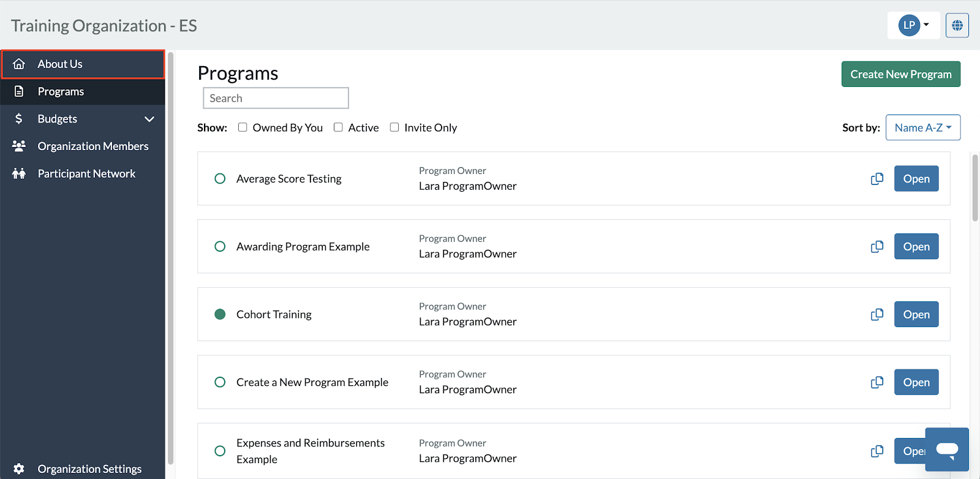Duplicate the Cohort Training program
This screenshot has height=479, width=980.
click(x=877, y=315)
